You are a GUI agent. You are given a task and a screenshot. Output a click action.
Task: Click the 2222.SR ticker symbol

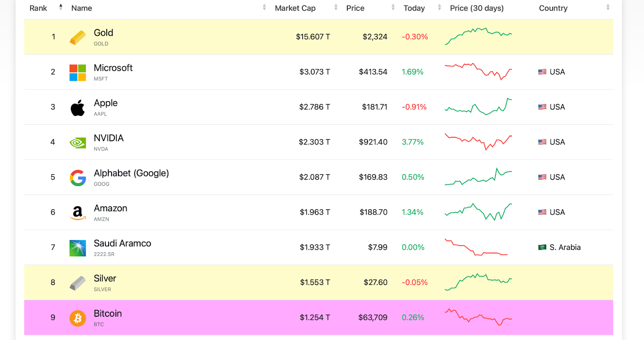pos(104,254)
